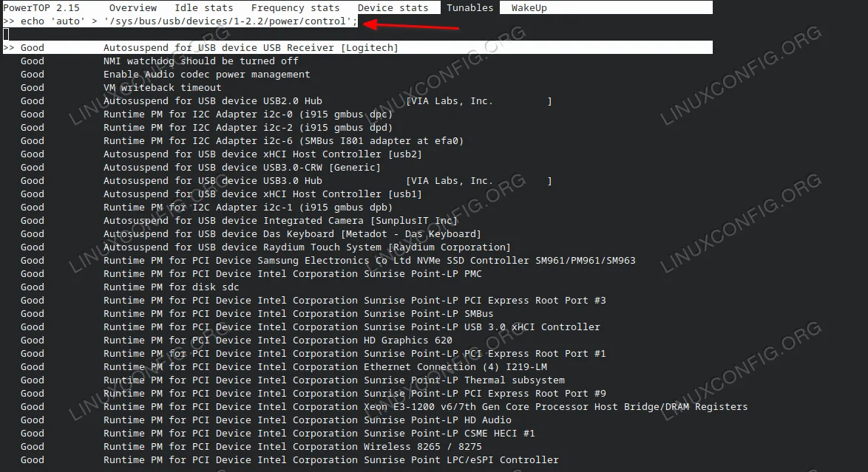The width and height of the screenshot is (868, 472).
Task: Select Autosuspend for USB3.0-CRW [Generic] row
Action: click(x=200, y=167)
